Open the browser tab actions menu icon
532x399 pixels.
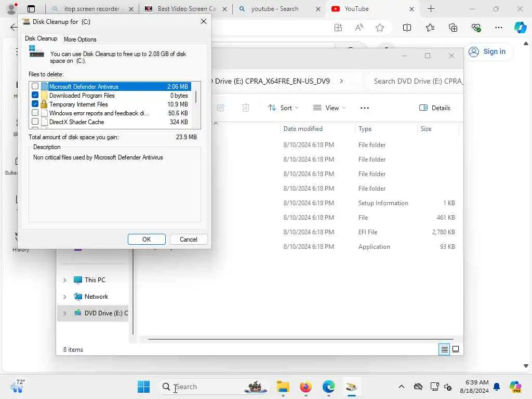click(x=31, y=9)
